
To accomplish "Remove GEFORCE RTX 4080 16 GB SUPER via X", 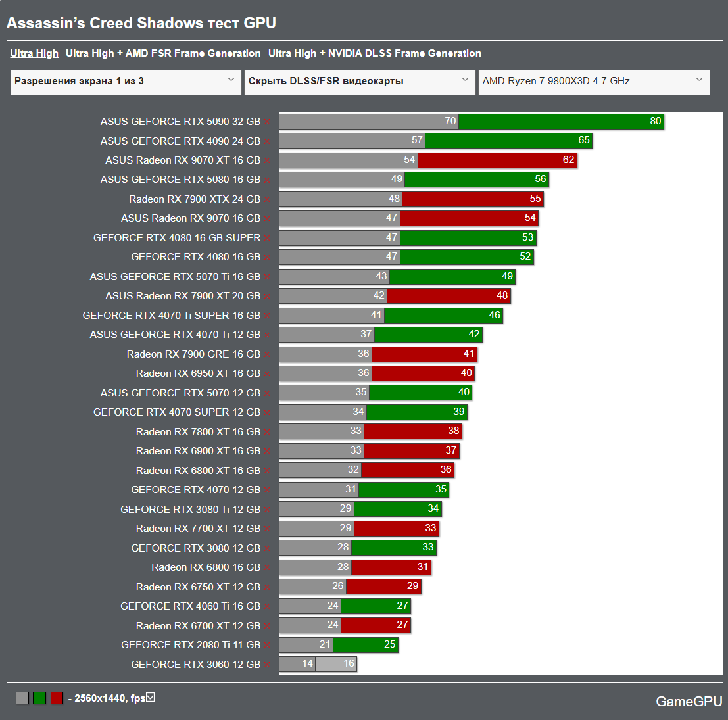I will pyautogui.click(x=267, y=238).
